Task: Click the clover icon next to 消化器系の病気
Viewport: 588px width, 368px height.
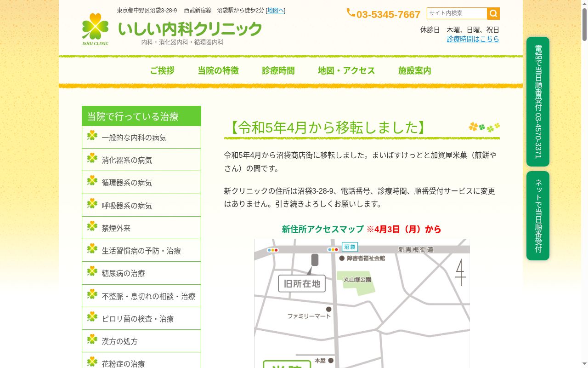Action: (92, 158)
